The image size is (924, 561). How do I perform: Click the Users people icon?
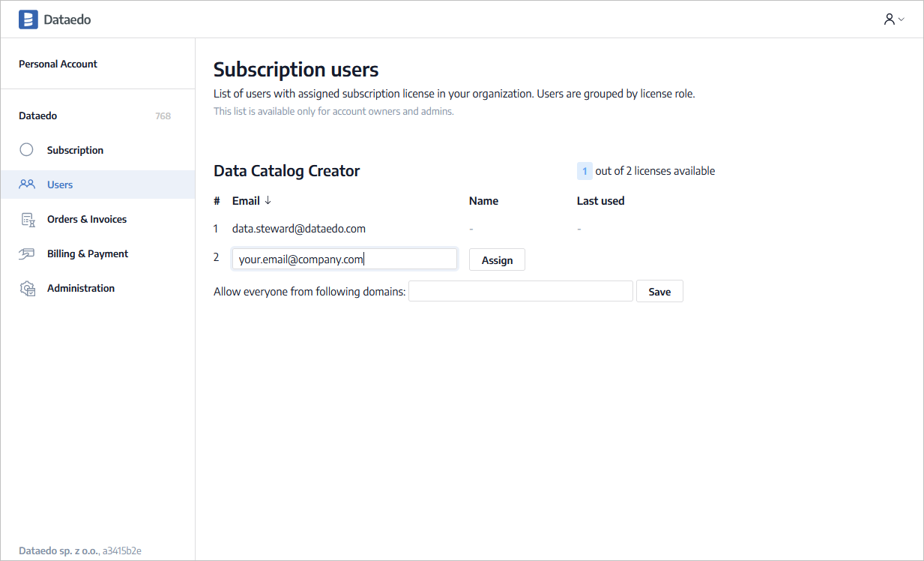[27, 184]
